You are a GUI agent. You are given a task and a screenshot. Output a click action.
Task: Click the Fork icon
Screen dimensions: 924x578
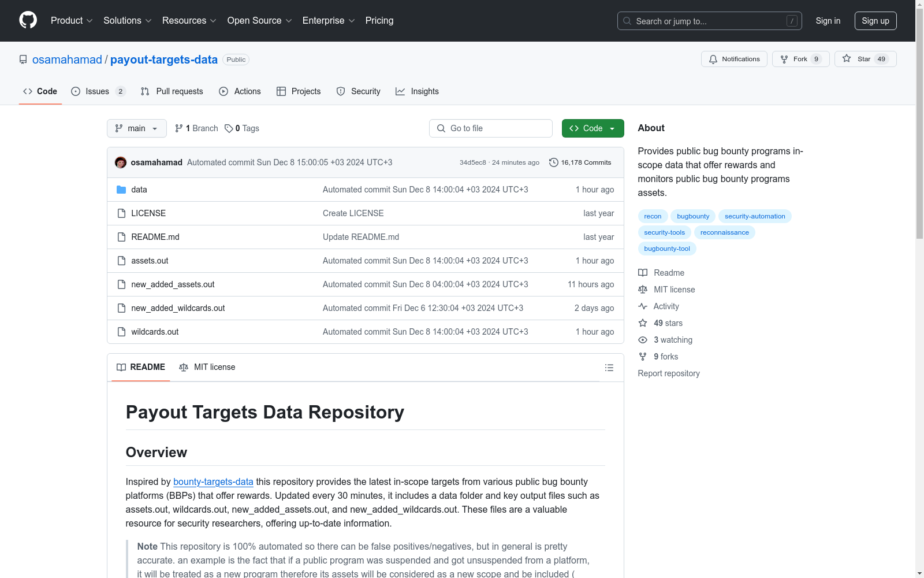[x=784, y=59]
